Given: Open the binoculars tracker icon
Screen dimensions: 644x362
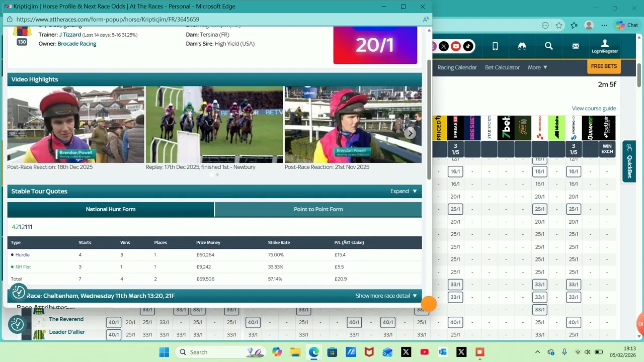Looking at the screenshot, I should 522,46.
